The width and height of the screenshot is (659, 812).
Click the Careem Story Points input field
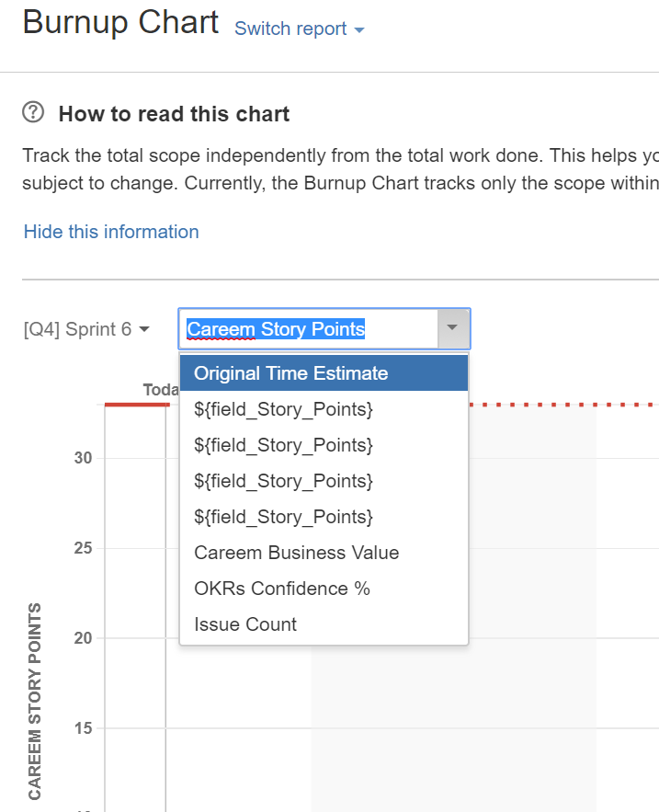[x=309, y=329]
